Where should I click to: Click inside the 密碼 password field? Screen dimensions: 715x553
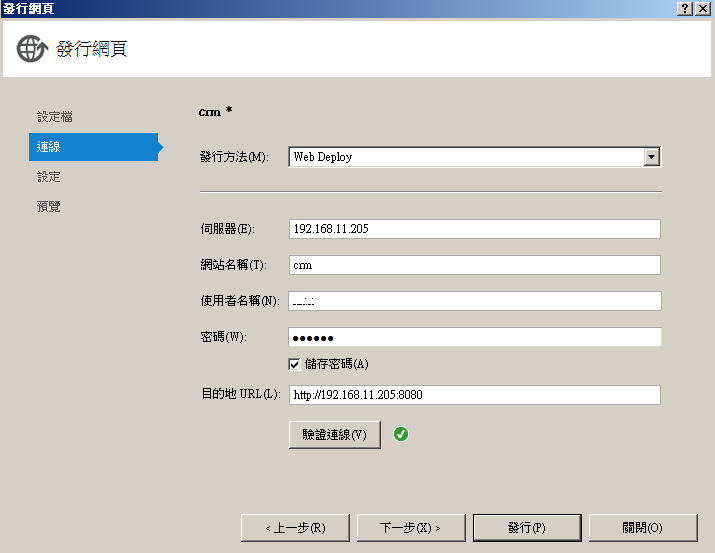[x=474, y=337]
